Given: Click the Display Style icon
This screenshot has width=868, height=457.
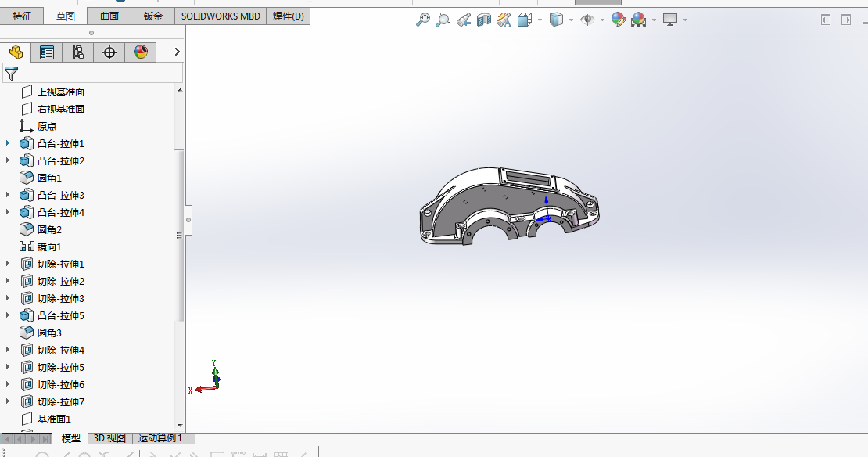Looking at the screenshot, I should pos(556,20).
